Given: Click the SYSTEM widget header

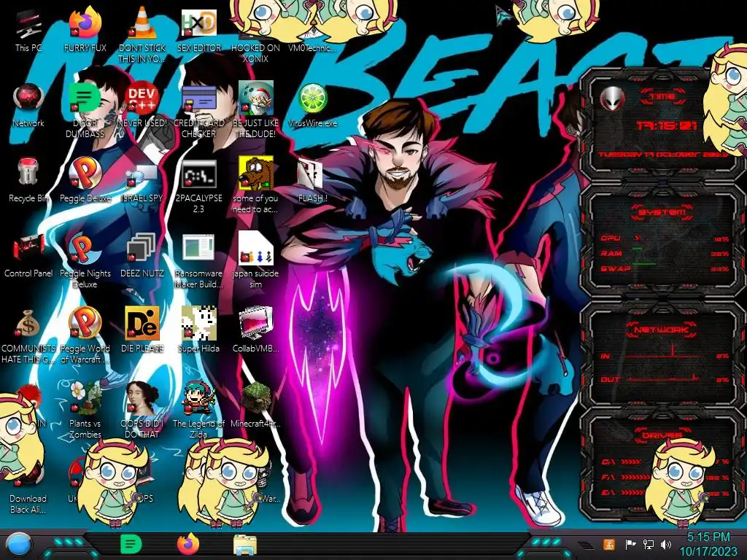Looking at the screenshot, I should click(x=661, y=212).
